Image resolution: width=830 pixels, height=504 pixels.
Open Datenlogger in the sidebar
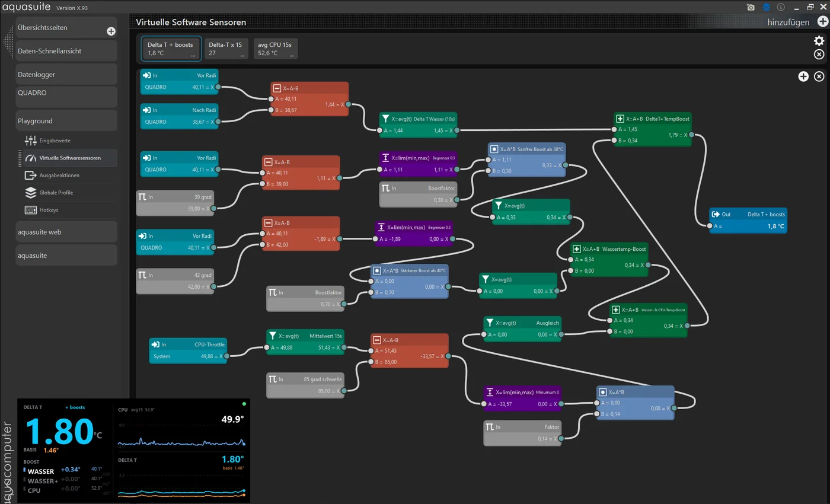click(66, 74)
